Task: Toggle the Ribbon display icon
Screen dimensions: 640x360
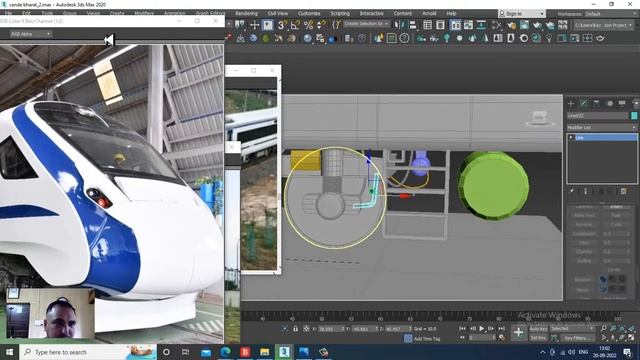Action: tap(455, 25)
